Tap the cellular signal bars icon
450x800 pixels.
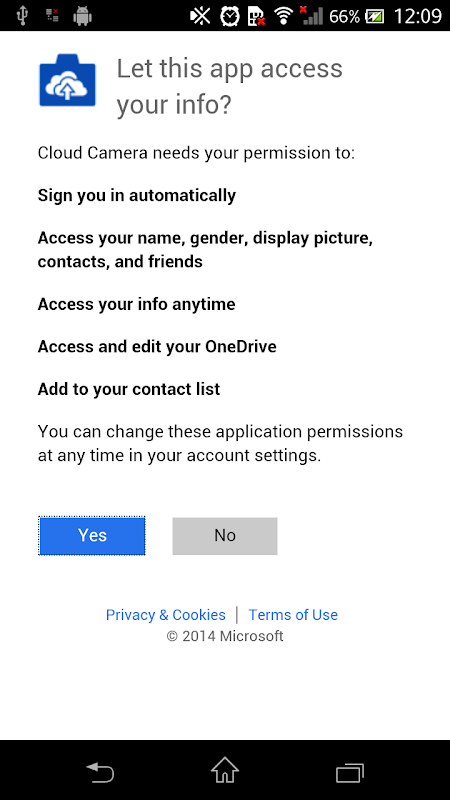point(311,16)
